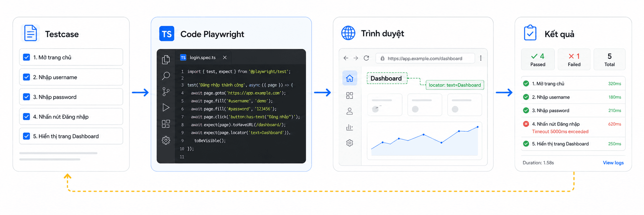The image size is (644, 215).
Task: Click the Run and Debug play icon
Action: (x=166, y=107)
